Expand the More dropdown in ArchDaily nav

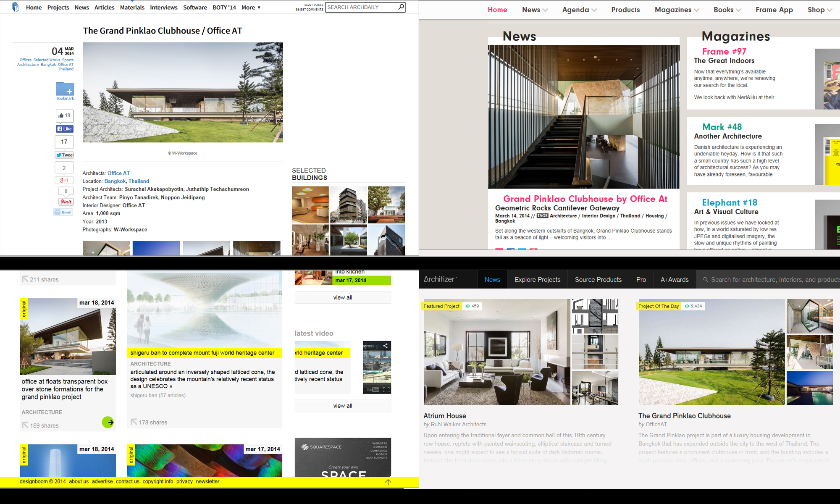251,8
